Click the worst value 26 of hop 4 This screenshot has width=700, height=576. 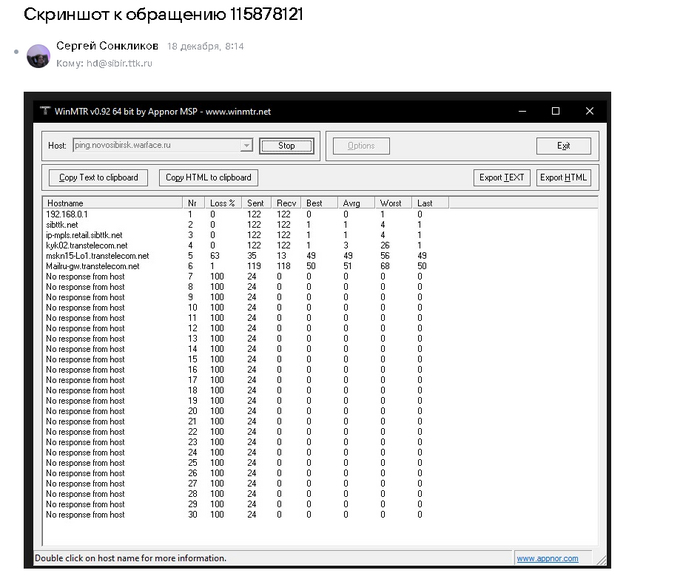(385, 245)
